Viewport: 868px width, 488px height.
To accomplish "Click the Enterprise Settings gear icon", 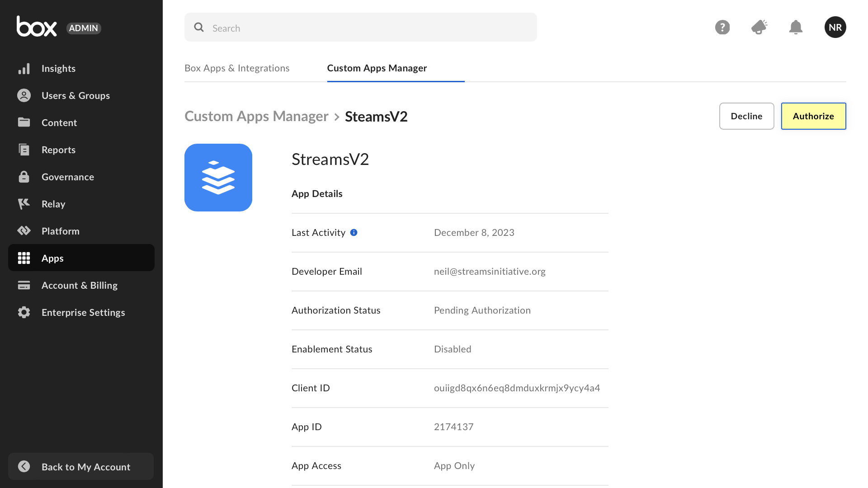I will [x=24, y=312].
